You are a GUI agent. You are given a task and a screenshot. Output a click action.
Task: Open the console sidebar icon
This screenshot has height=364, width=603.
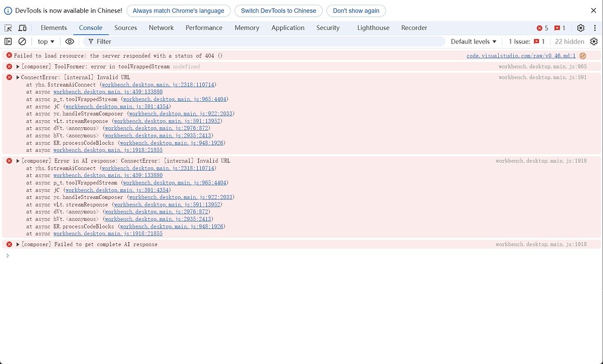(x=8, y=41)
